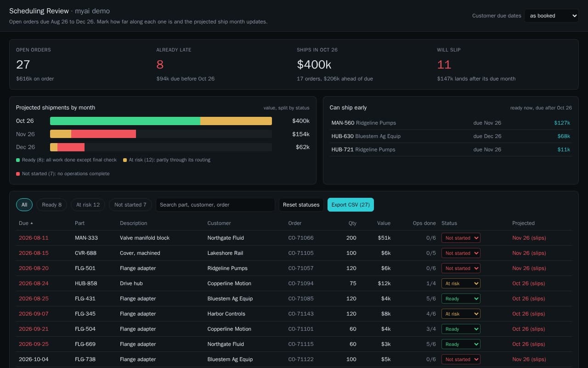Click the HUB-630 Bluestem Ag Equip row
588x368 pixels.
(451, 136)
